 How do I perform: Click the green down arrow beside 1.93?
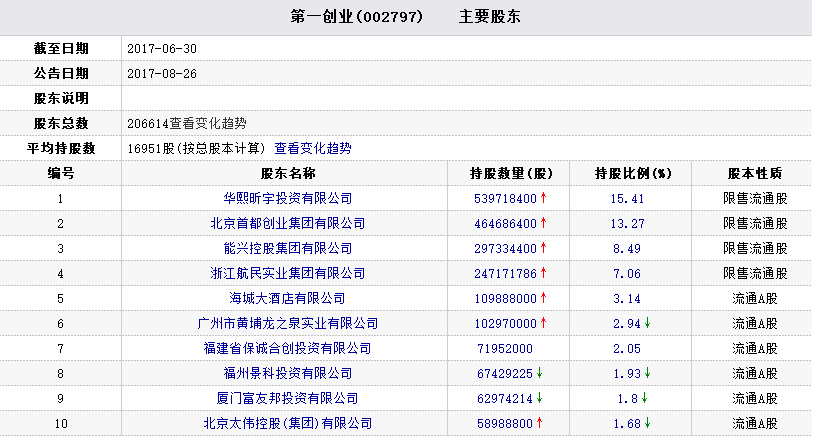(648, 373)
